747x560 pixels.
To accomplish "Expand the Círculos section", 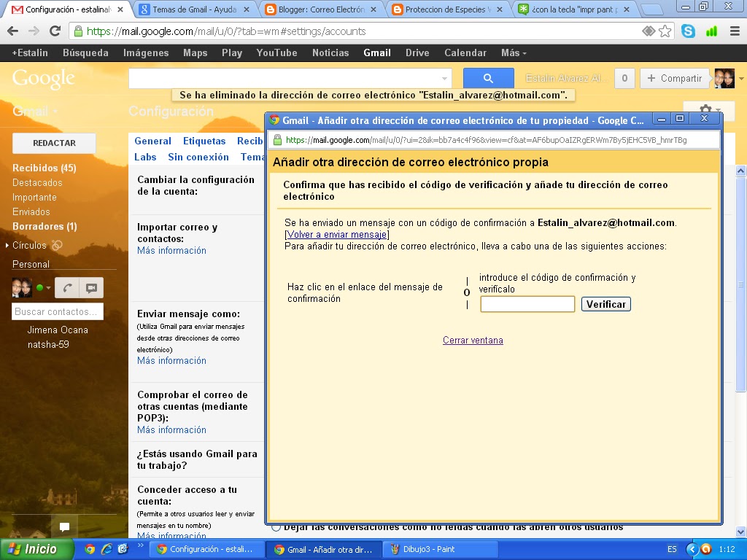I will click(x=7, y=245).
